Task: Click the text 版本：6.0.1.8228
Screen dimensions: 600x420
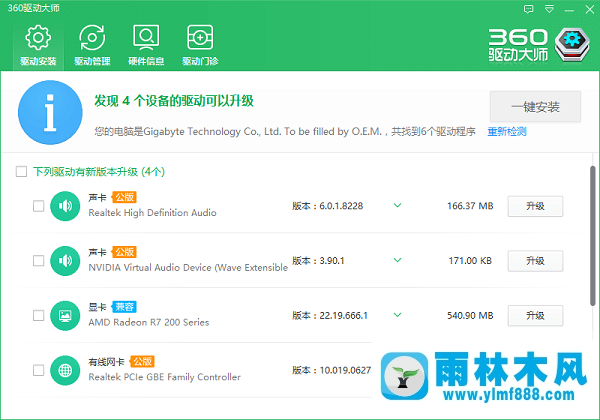Action: 328,206
